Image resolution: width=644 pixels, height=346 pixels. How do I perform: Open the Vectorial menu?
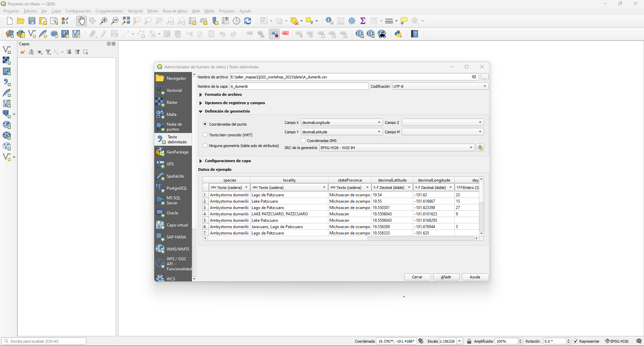pyautogui.click(x=135, y=11)
